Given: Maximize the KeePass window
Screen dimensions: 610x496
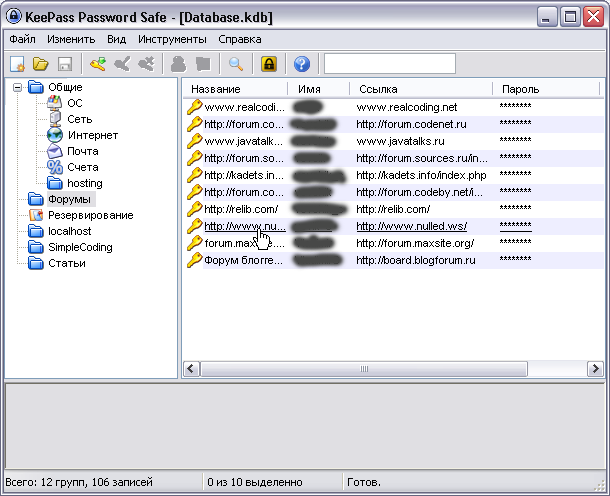Looking at the screenshot, I should pos(570,17).
